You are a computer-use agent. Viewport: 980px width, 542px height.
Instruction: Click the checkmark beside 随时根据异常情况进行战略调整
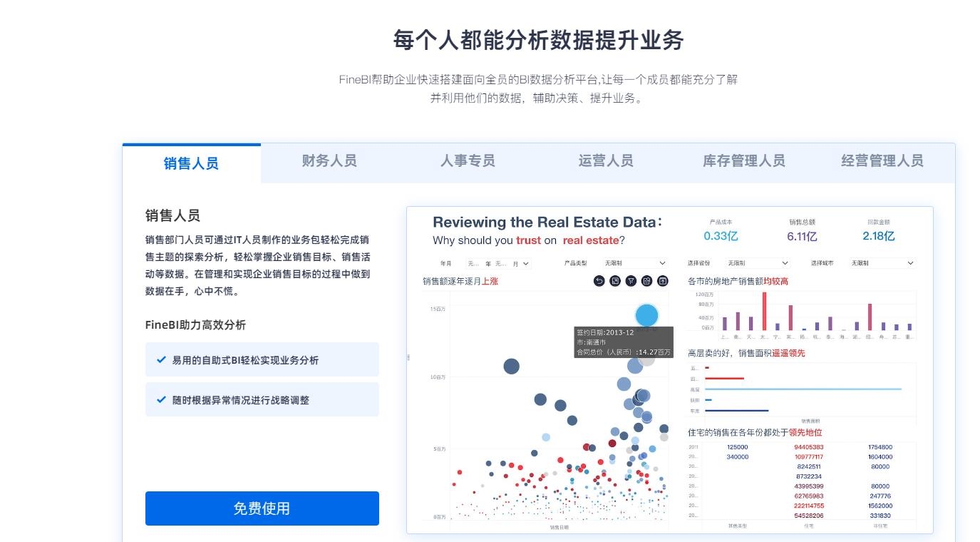click(x=161, y=400)
